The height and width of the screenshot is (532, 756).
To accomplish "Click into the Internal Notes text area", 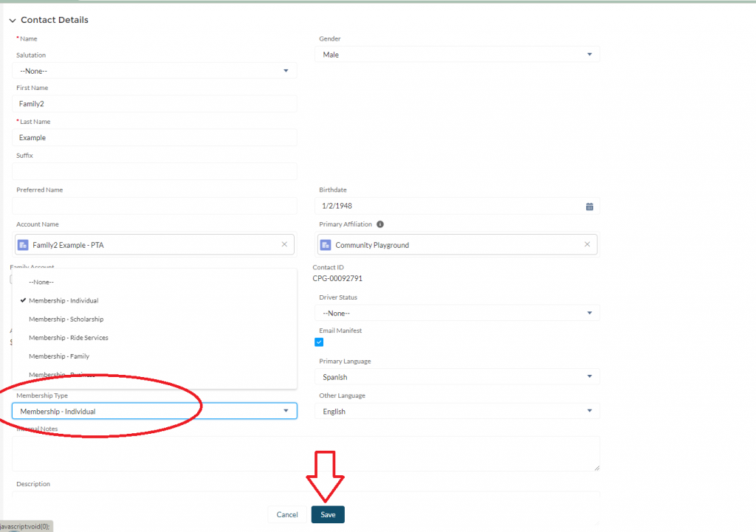I will 306,453.
